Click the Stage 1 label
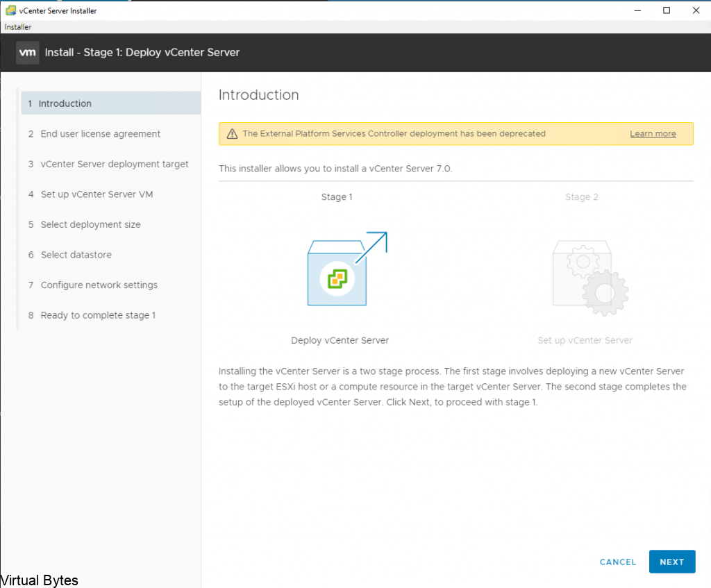The height and width of the screenshot is (588, 711). tap(337, 196)
